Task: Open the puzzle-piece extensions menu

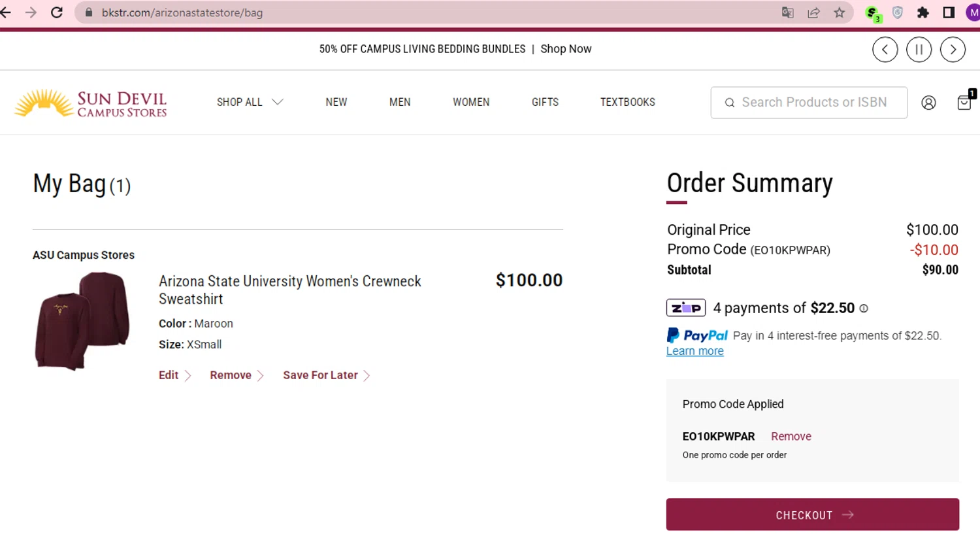Action: 923,12
